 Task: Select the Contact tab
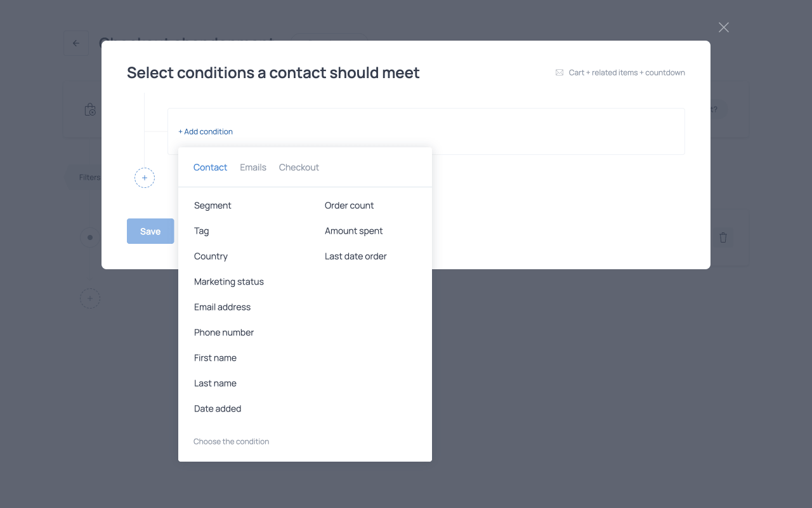point(210,168)
